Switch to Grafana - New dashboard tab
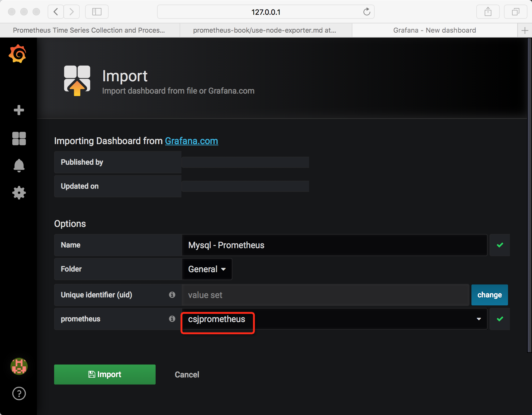This screenshot has height=415, width=532. click(435, 30)
